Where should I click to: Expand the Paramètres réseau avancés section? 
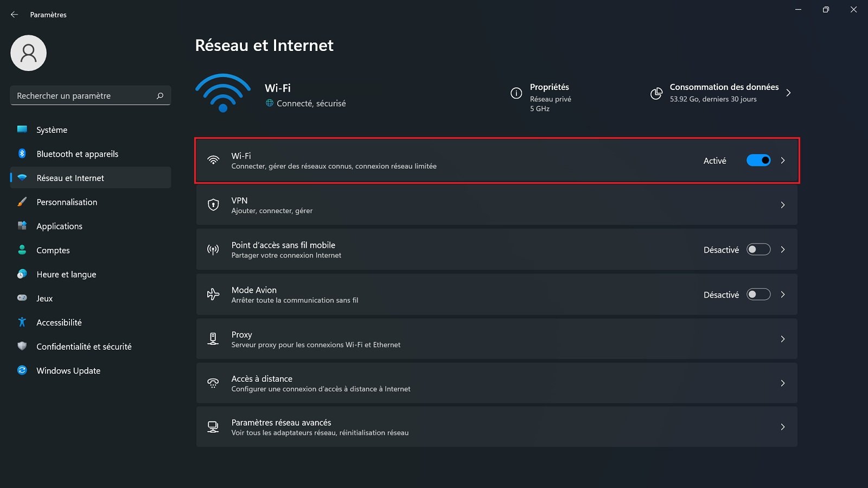point(783,427)
